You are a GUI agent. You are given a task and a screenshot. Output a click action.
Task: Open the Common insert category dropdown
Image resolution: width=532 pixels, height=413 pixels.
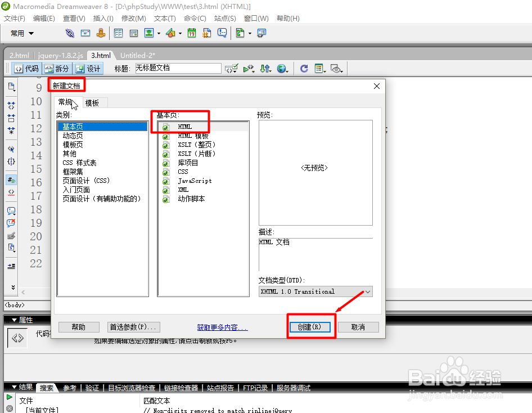pyautogui.click(x=22, y=33)
